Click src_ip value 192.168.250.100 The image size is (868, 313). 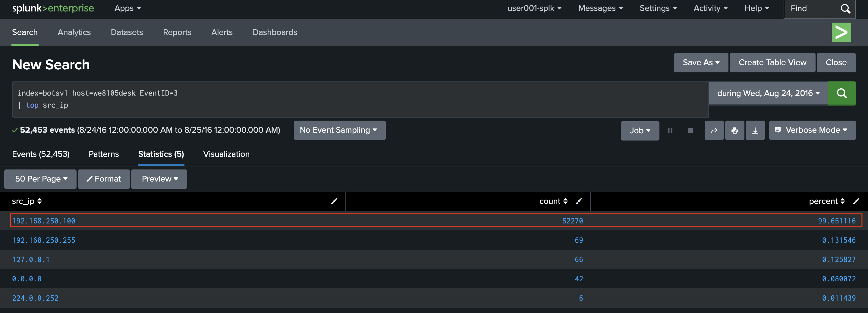pos(44,221)
